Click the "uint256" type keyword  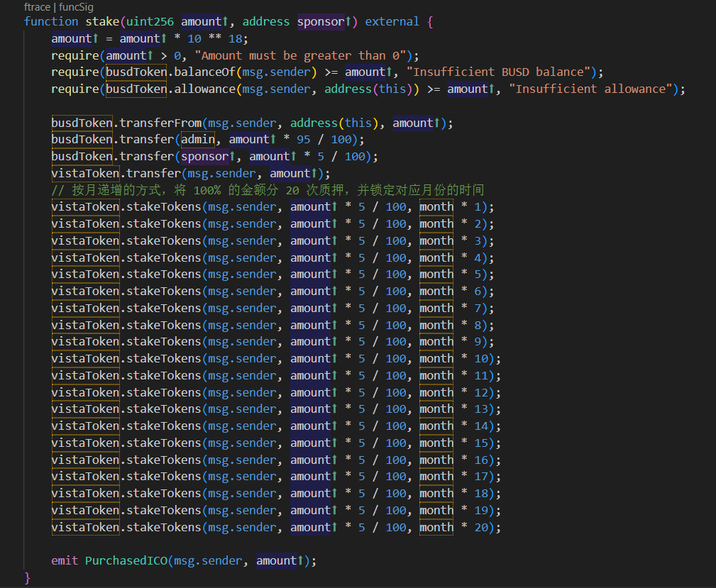[150, 21]
